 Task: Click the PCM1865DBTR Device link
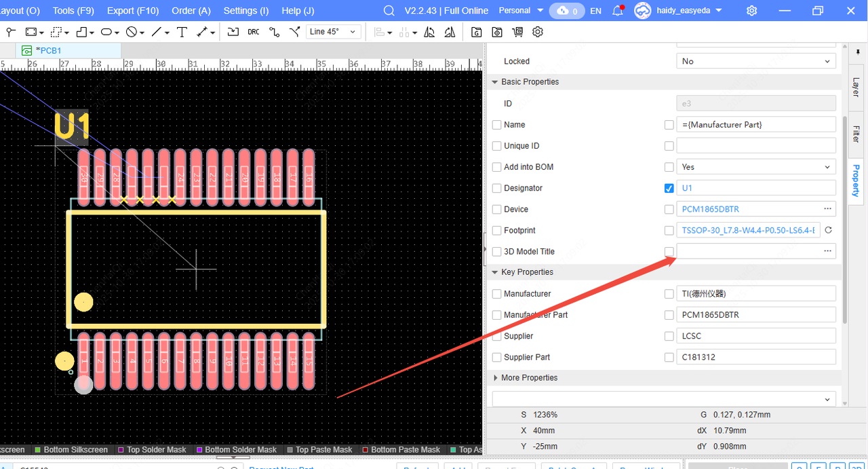click(x=710, y=209)
